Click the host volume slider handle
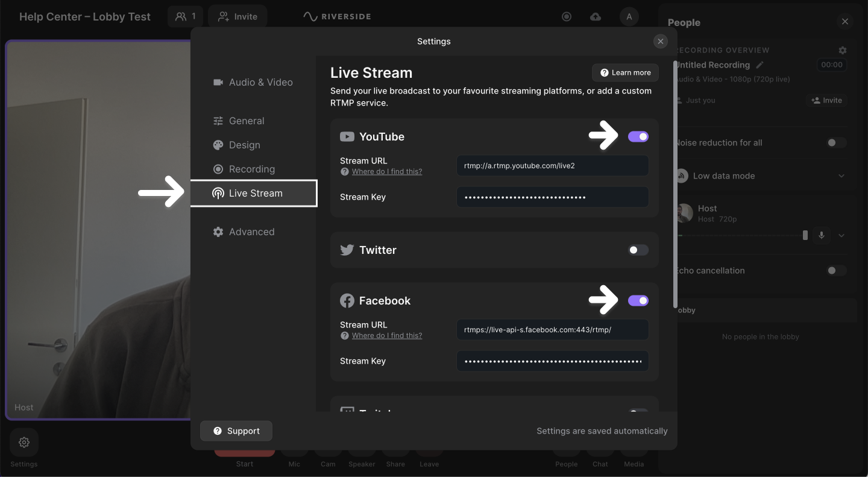Image resolution: width=868 pixels, height=477 pixels. coord(805,235)
